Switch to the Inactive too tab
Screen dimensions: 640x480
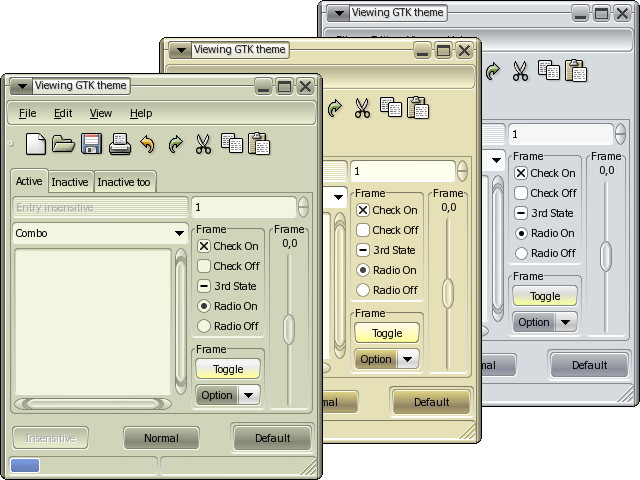pyautogui.click(x=124, y=182)
